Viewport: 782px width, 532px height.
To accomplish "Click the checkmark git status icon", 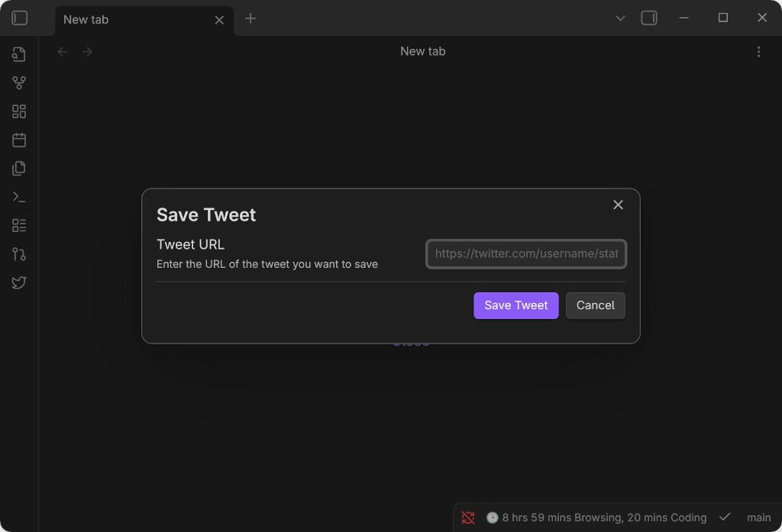I will (725, 517).
